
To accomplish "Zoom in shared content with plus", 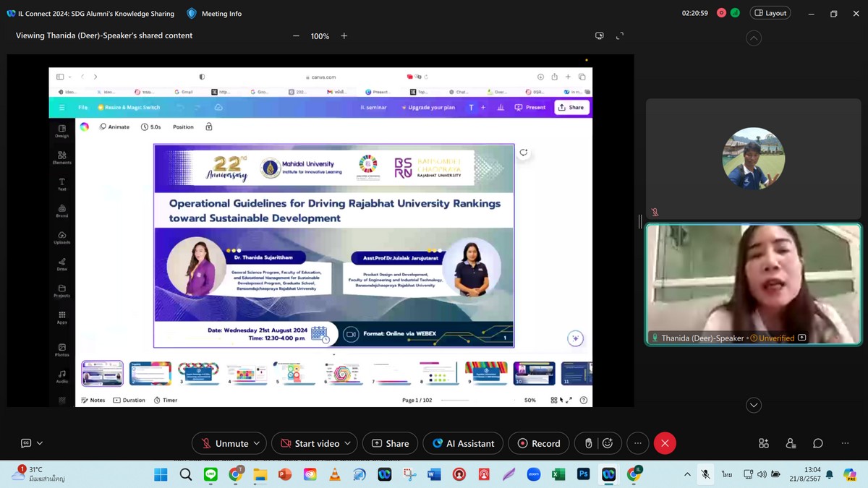I will [344, 35].
